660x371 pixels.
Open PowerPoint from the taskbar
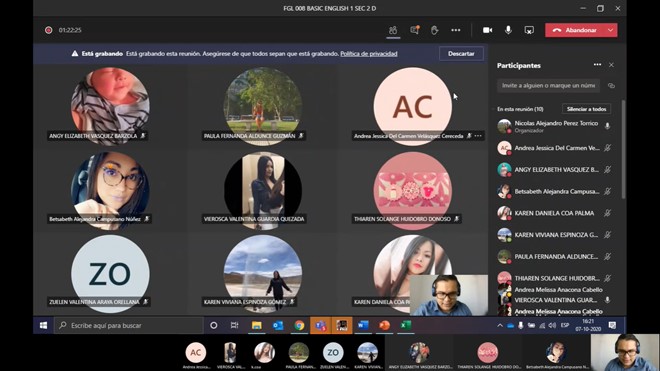coord(384,325)
